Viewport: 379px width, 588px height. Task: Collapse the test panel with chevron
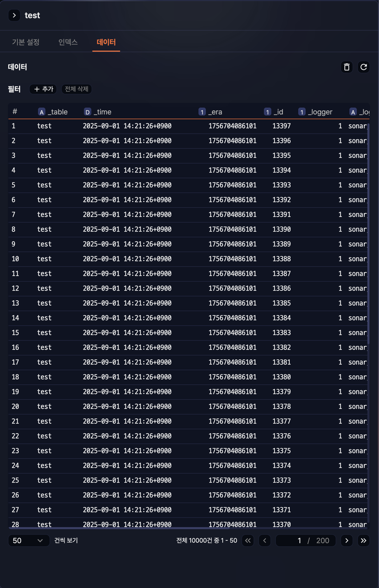14,15
